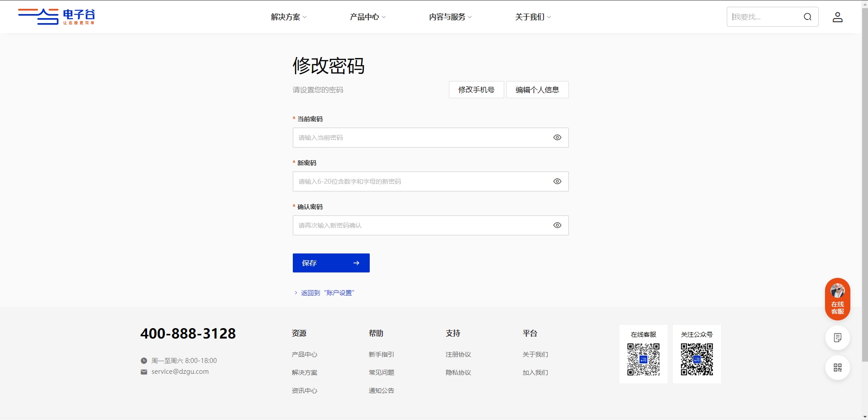Open footer link 加入我们
Screen dimensions: 868x420
535,372
